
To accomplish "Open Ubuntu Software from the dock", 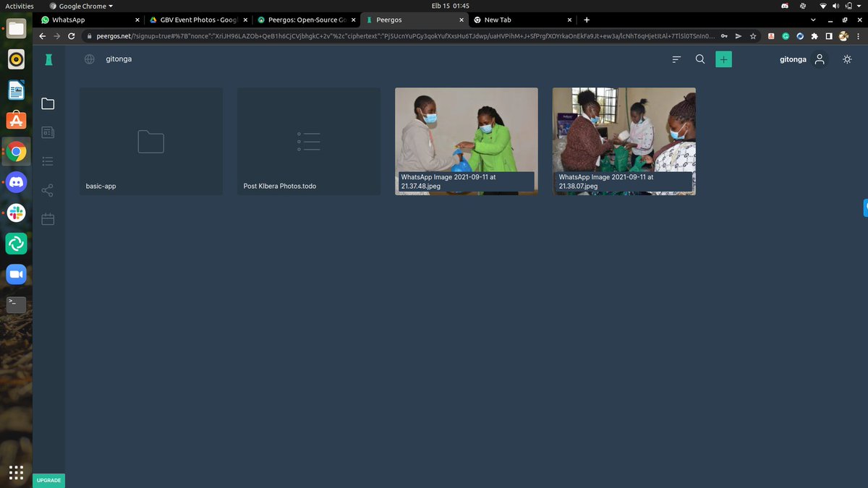I will pos(17,121).
